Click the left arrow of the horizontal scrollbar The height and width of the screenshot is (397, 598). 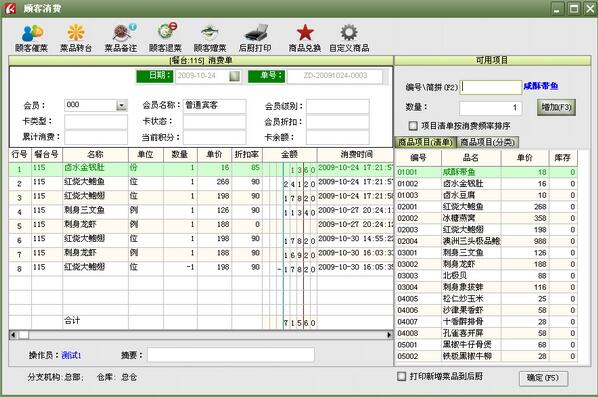point(13,335)
